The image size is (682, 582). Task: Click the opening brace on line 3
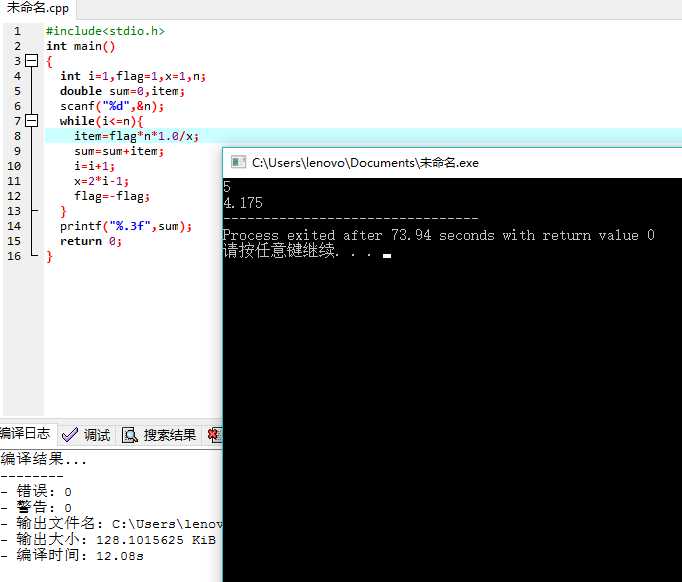point(49,61)
